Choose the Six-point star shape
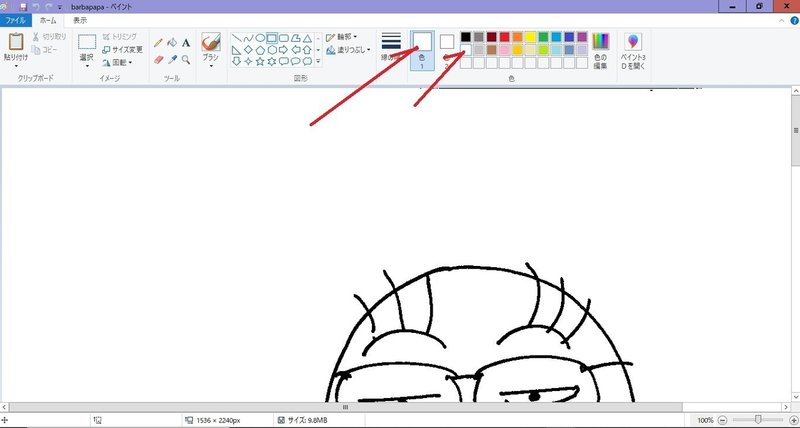The image size is (800, 428). pyautogui.click(x=271, y=62)
